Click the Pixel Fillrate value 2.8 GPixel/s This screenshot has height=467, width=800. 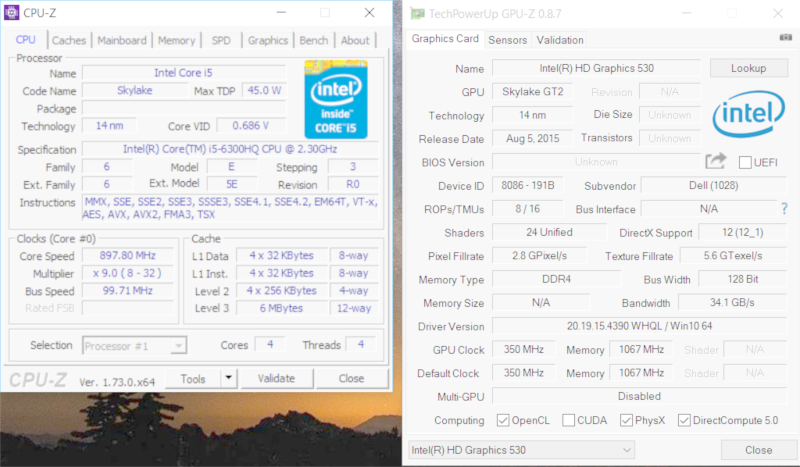540,256
